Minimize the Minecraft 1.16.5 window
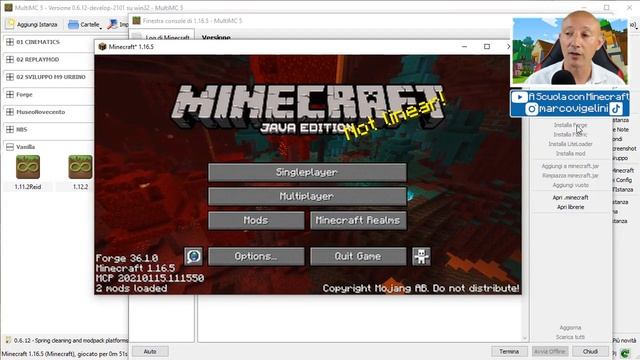Screen dimensions: 640x360 (464, 47)
